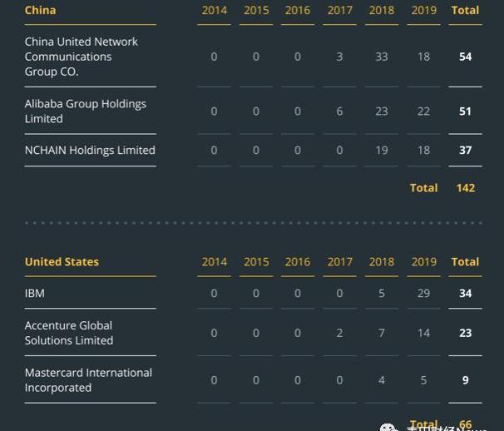This screenshot has width=504, height=431.
Task: Click the China United Network Communications row label
Action: point(81,57)
